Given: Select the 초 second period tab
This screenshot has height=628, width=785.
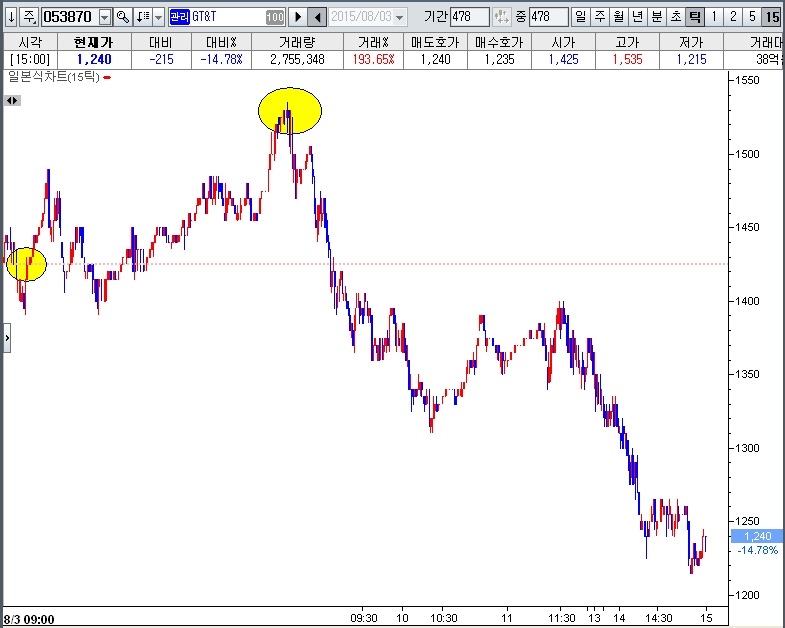Looking at the screenshot, I should click(675, 17).
